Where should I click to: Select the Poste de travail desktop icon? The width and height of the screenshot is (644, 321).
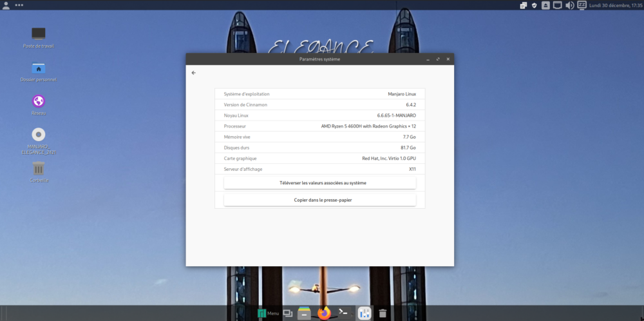coord(39,38)
